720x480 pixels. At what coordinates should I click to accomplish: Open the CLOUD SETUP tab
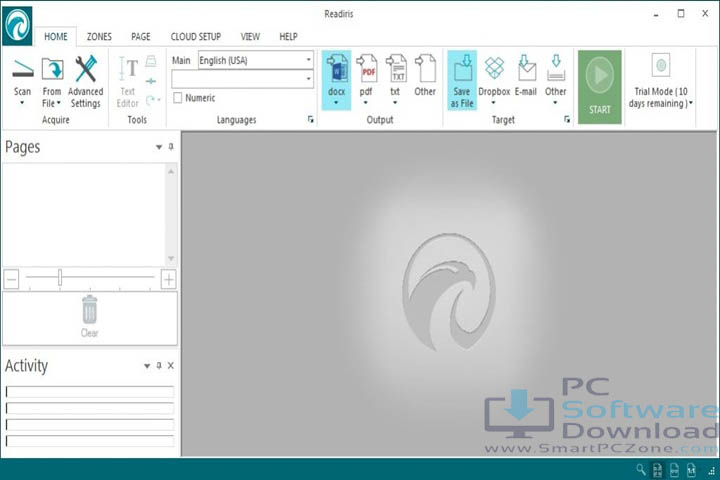196,37
